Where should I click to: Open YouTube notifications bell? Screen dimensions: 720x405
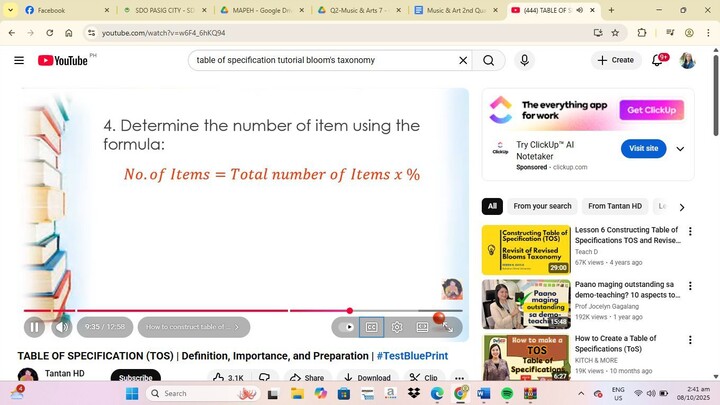(658, 60)
